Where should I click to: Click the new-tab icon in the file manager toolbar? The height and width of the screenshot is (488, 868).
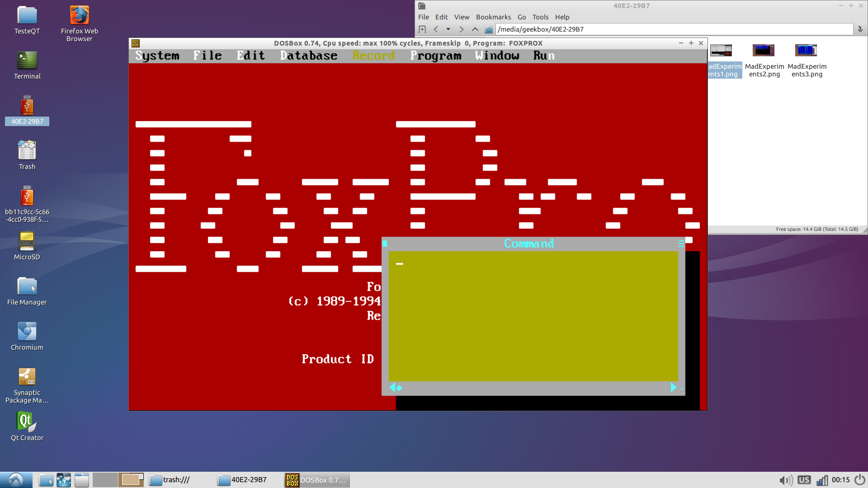[x=422, y=29]
